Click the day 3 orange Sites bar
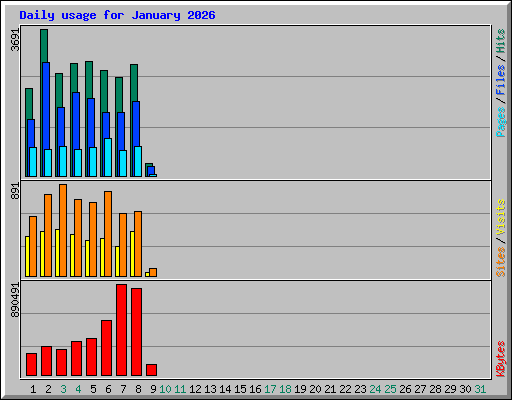 (63, 230)
